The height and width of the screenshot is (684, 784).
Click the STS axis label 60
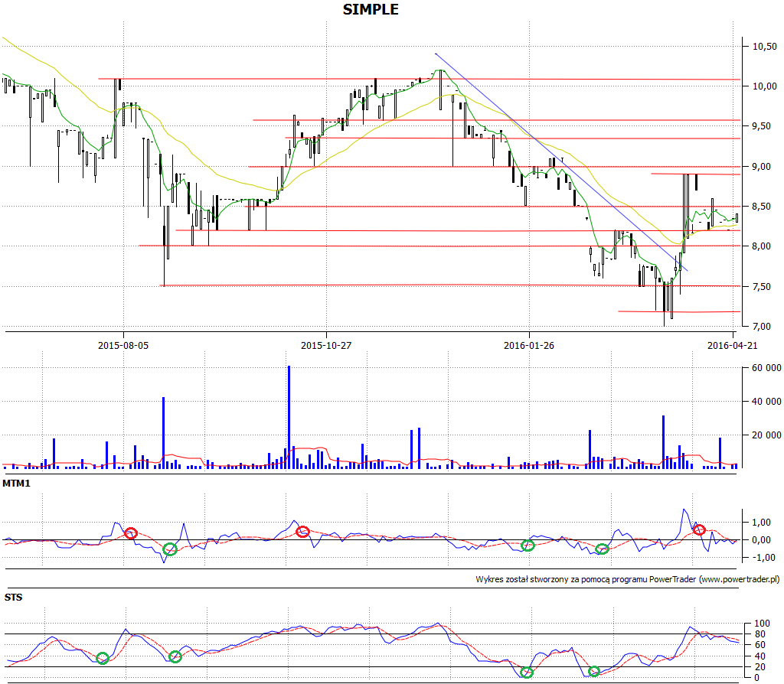tap(760, 645)
